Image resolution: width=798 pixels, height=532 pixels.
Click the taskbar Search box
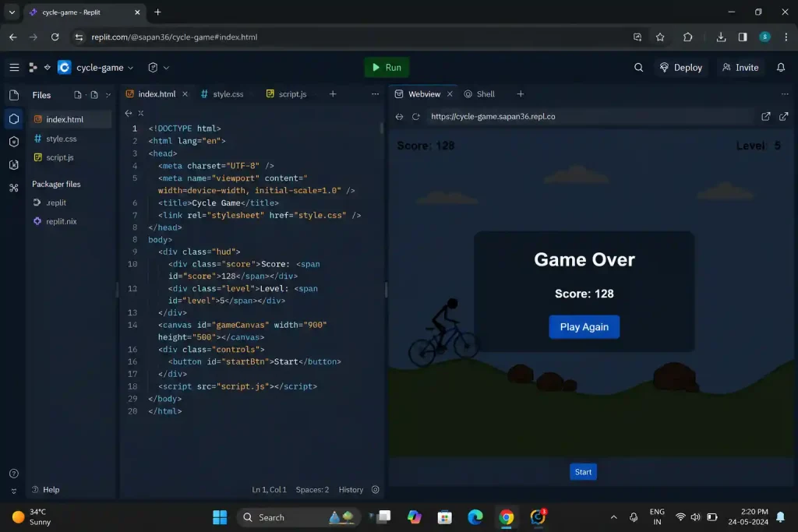pyautogui.click(x=298, y=517)
